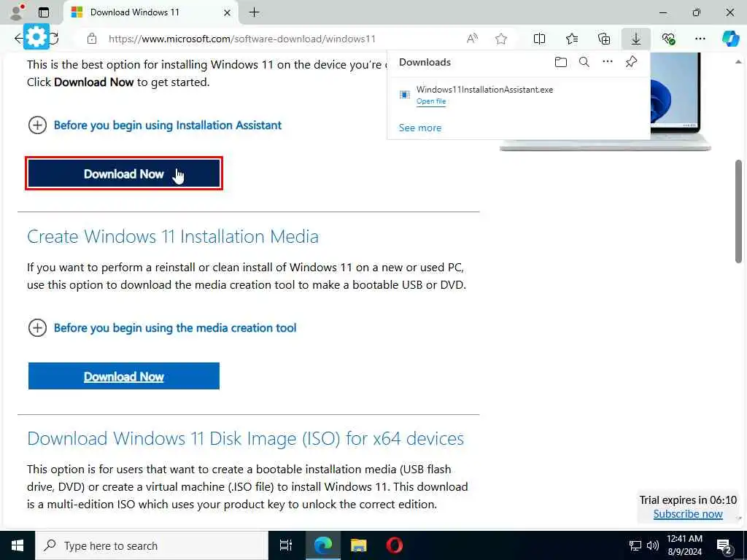The width and height of the screenshot is (747, 560).
Task: Launch Opera from the taskbar
Action: 395,545
